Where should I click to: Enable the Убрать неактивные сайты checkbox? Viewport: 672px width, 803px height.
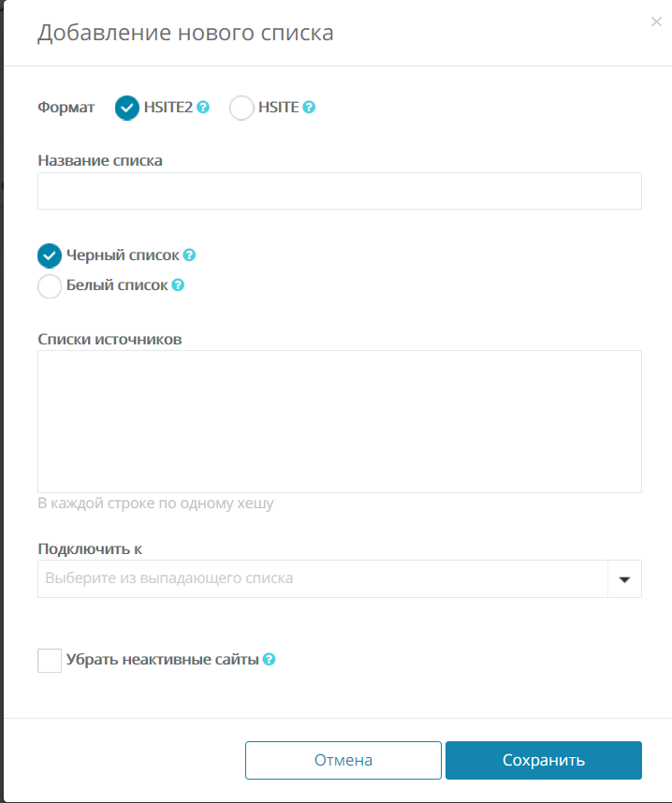pos(50,660)
